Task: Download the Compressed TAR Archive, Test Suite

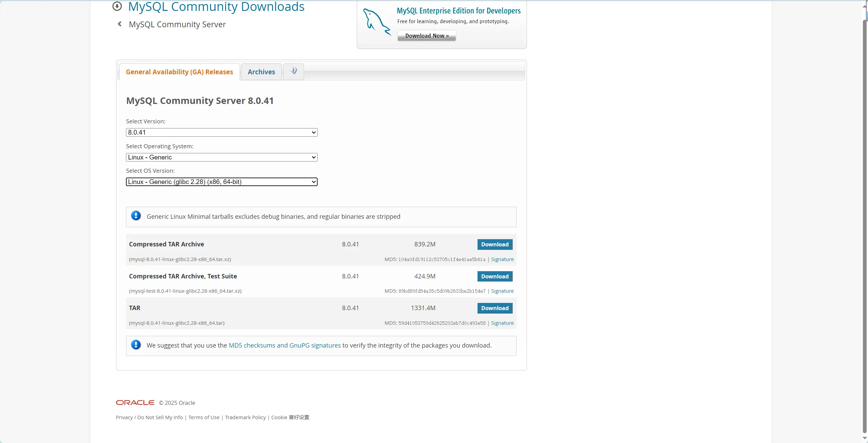Action: coord(495,276)
